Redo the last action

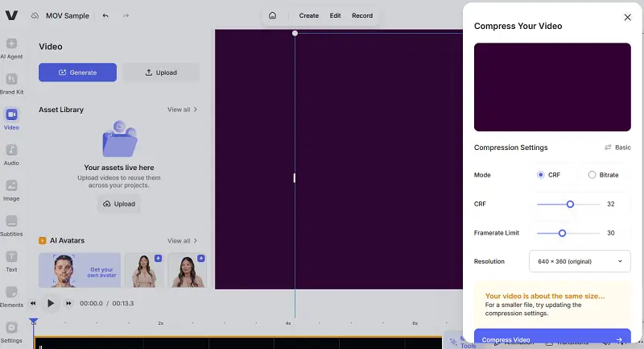pyautogui.click(x=126, y=15)
